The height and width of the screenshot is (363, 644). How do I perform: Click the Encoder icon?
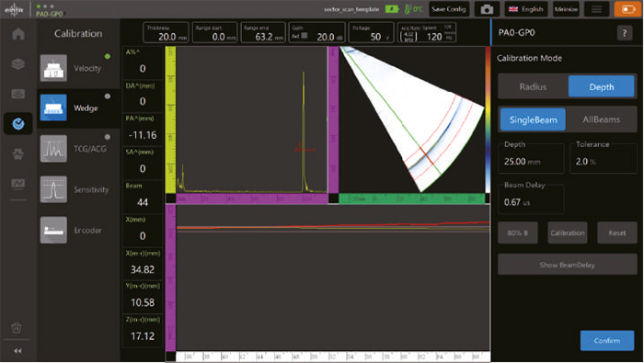coord(53,230)
